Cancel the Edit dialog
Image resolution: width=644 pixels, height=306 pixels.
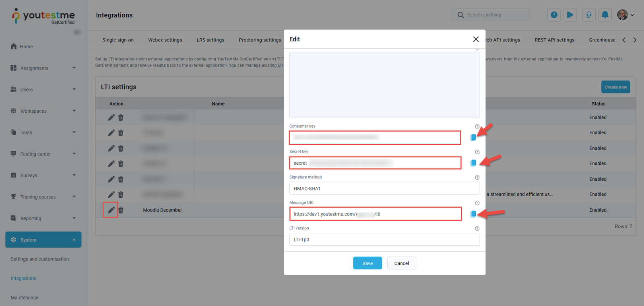[x=401, y=263]
